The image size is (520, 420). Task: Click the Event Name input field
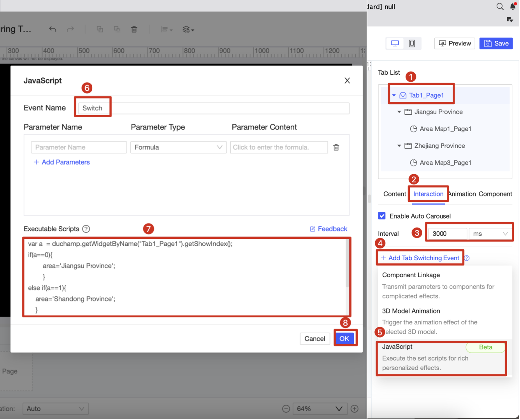214,108
